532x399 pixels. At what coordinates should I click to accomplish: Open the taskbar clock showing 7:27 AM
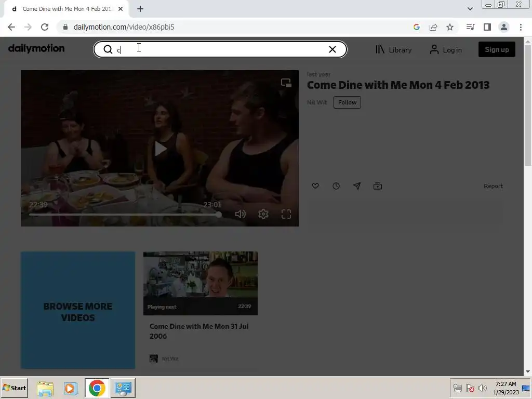coord(506,388)
